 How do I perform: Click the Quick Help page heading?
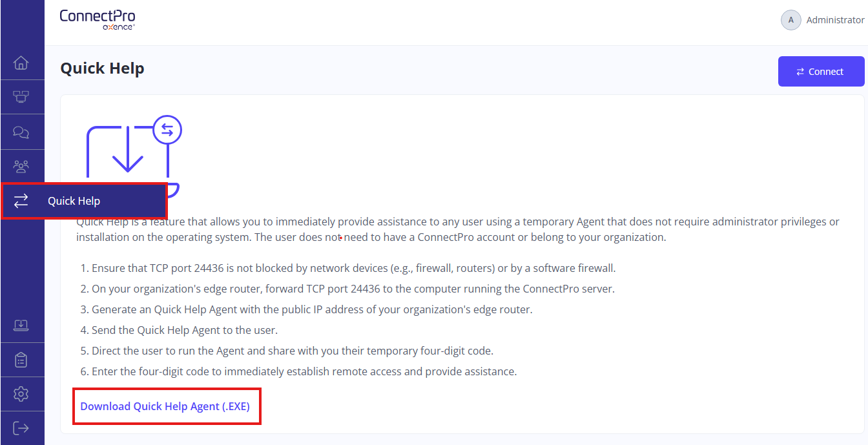click(102, 68)
